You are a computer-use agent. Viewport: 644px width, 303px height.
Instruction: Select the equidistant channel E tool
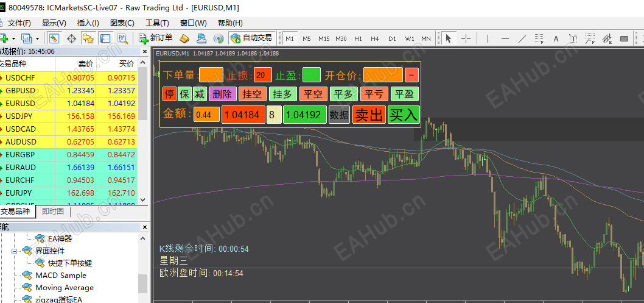coord(607,38)
